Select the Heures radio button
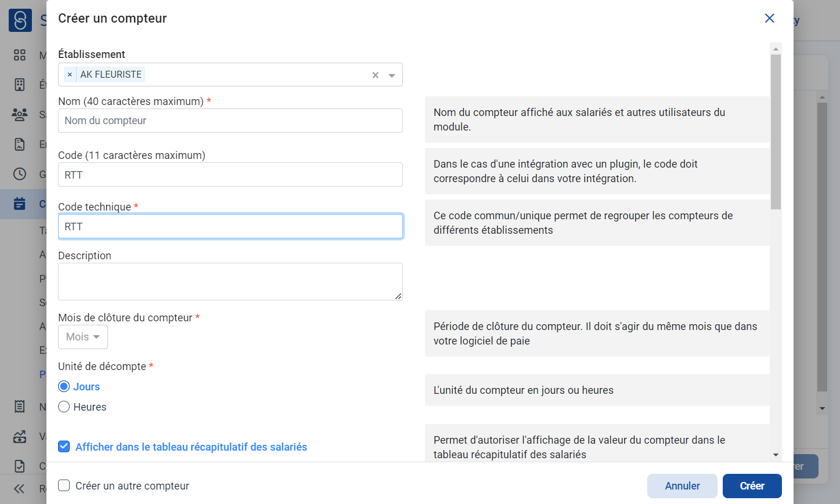The width and height of the screenshot is (840, 504). [x=64, y=407]
